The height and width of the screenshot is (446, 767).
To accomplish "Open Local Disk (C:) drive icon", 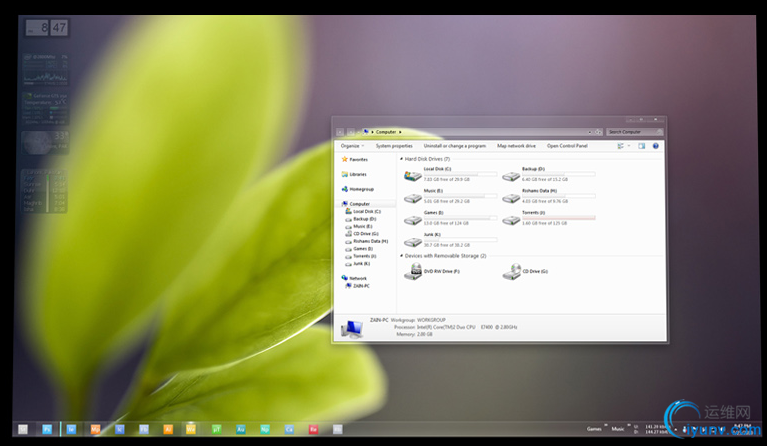I will point(412,175).
